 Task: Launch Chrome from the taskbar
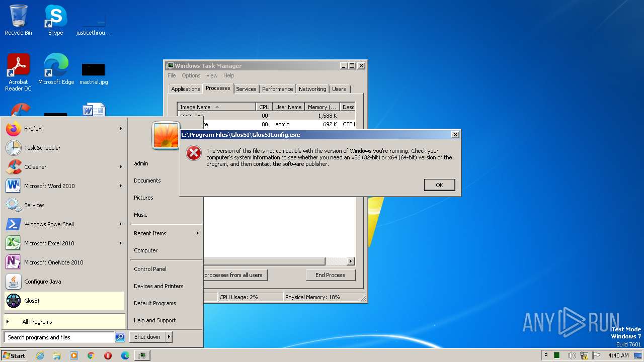tap(91, 355)
